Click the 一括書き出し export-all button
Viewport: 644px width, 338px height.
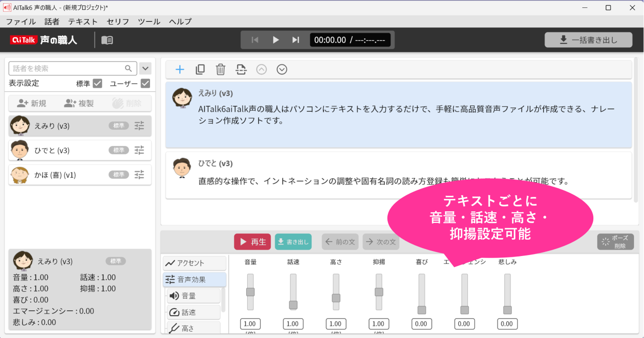pos(588,40)
